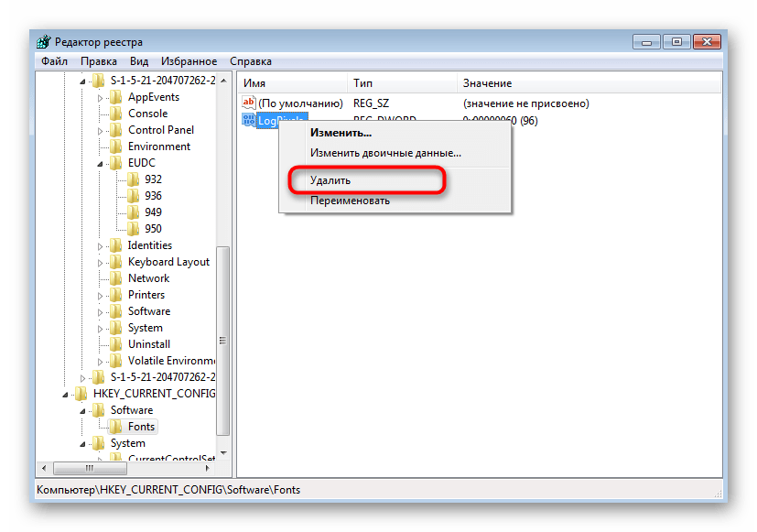
Task: Choose Переименовать in context menu
Action: point(395,201)
